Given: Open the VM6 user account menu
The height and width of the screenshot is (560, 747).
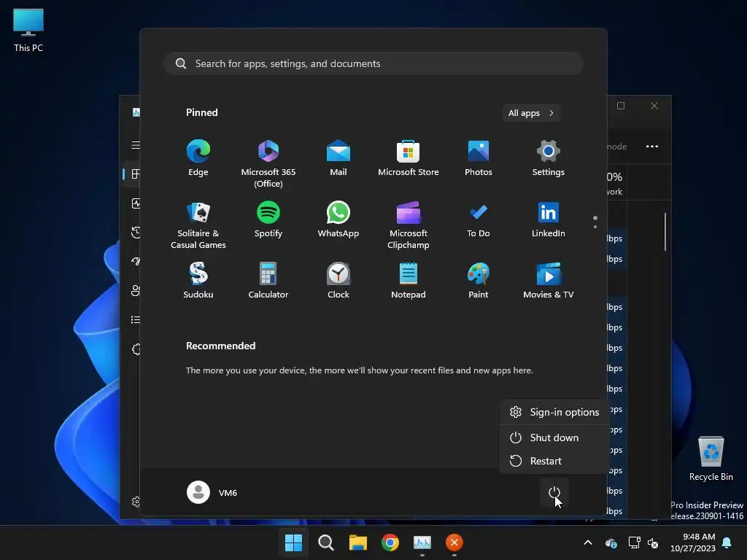Looking at the screenshot, I should coord(212,492).
